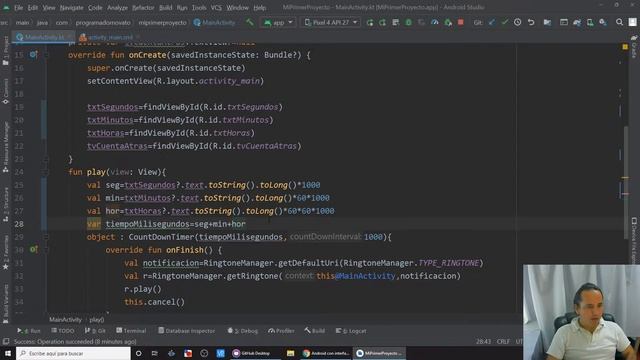Image resolution: width=640 pixels, height=360 pixels.
Task: Click the tiempoMilisegundos variable on line 28
Action: (147, 224)
